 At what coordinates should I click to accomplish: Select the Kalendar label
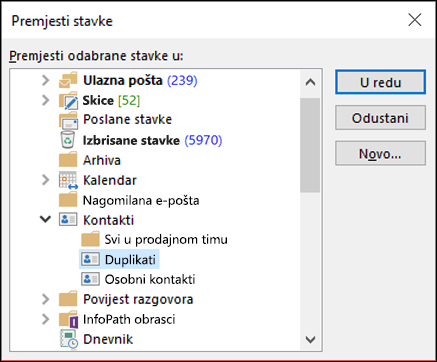point(110,180)
